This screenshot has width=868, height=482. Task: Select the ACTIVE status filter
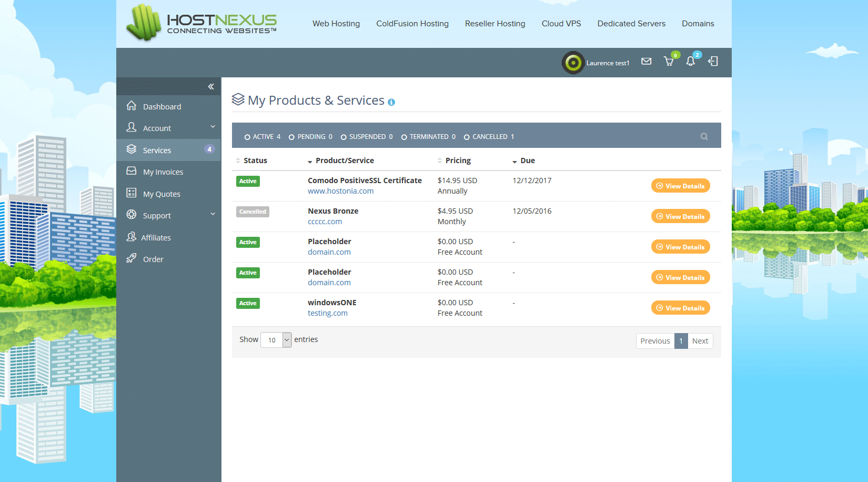(x=262, y=137)
